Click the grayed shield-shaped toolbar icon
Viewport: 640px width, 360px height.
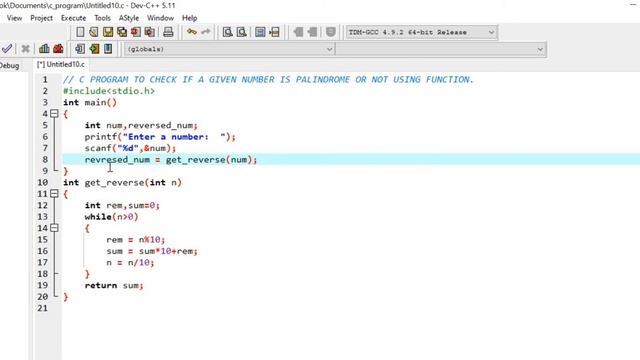[x=331, y=32]
